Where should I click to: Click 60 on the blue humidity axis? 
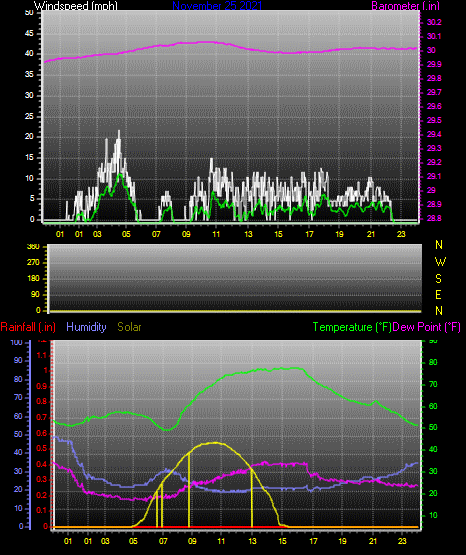[x=18, y=416]
